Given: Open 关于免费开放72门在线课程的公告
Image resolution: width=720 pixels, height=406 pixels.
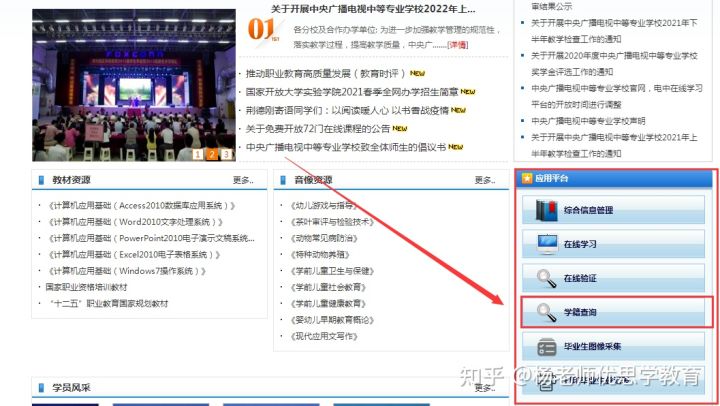Looking at the screenshot, I should coord(318,128).
